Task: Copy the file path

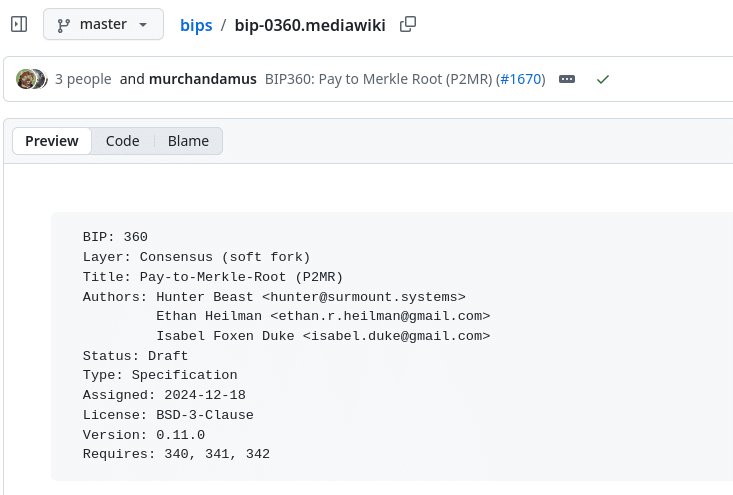Action: (x=407, y=25)
